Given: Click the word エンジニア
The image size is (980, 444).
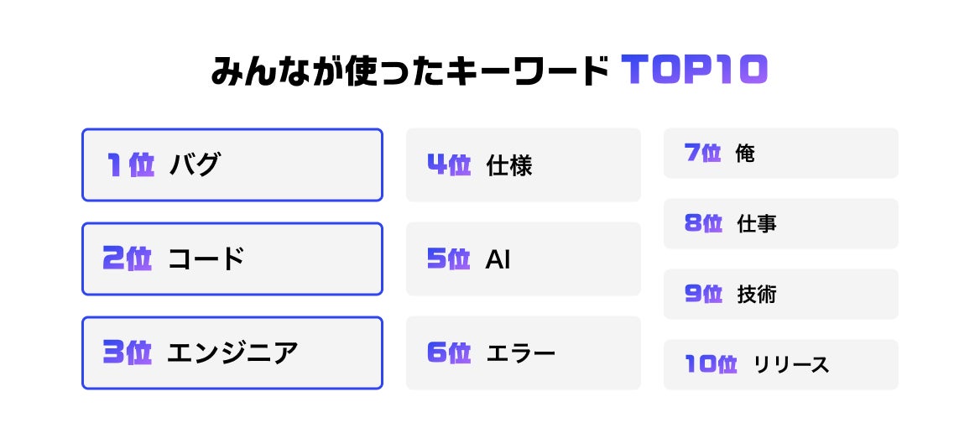Looking at the screenshot, I should [232, 353].
